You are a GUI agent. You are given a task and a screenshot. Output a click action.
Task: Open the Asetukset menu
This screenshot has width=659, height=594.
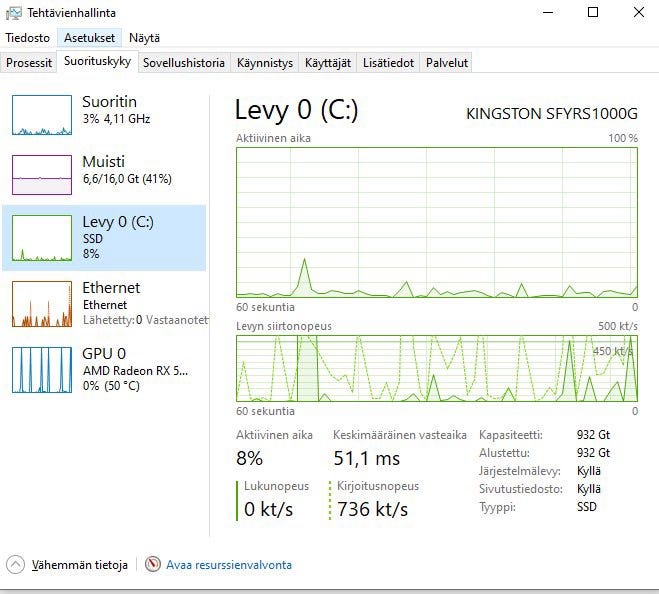click(x=89, y=38)
